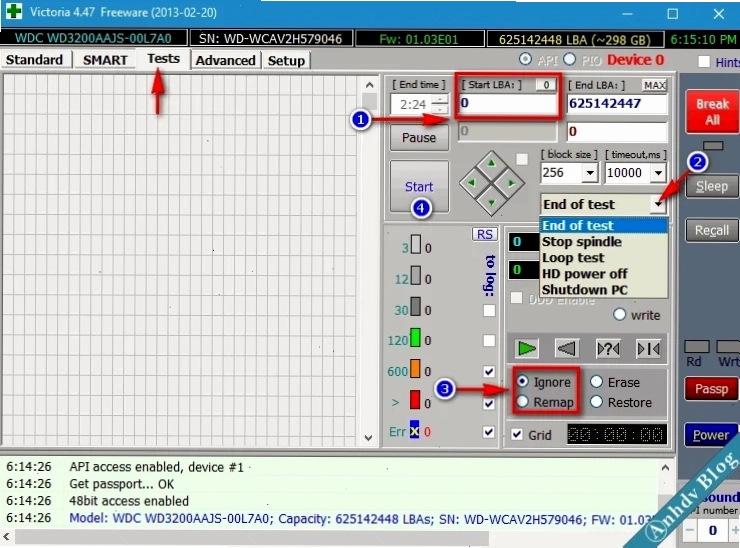Image resolution: width=740 pixels, height=548 pixels.
Task: Select the PIO access radio button
Action: (570, 59)
